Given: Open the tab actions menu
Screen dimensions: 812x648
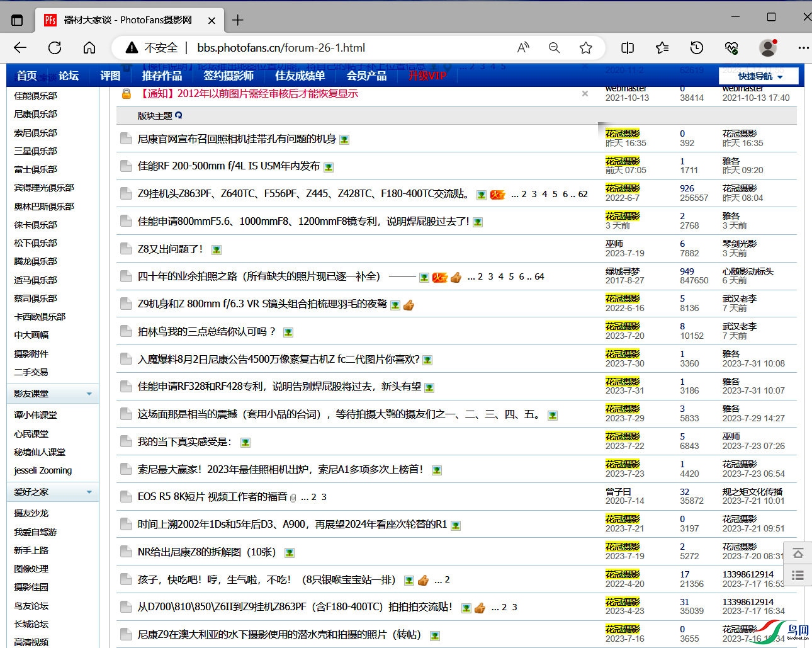Looking at the screenshot, I should [17, 20].
